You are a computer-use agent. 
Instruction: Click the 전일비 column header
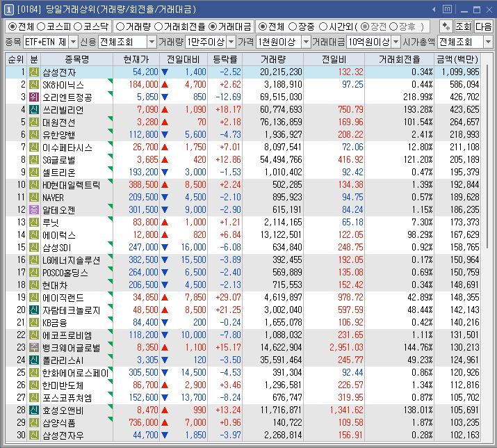(x=334, y=59)
